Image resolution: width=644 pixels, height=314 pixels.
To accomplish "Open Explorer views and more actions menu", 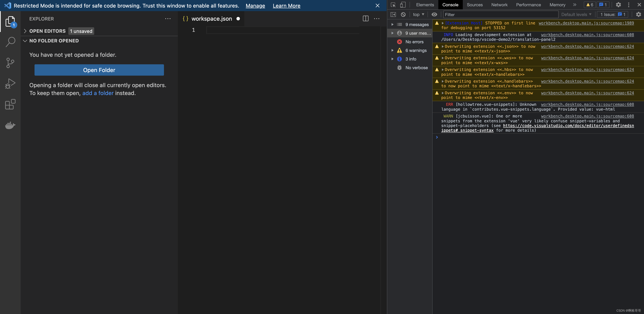I will [168, 19].
